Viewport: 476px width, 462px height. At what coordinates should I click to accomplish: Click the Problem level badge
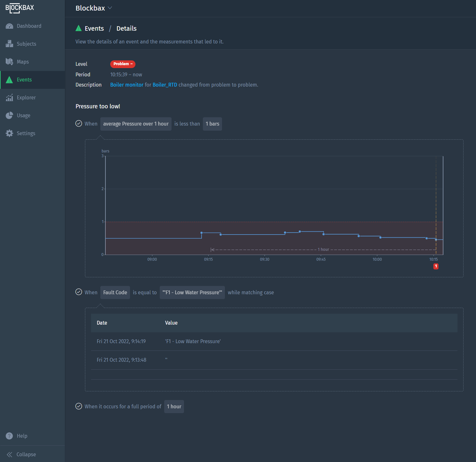tap(123, 64)
